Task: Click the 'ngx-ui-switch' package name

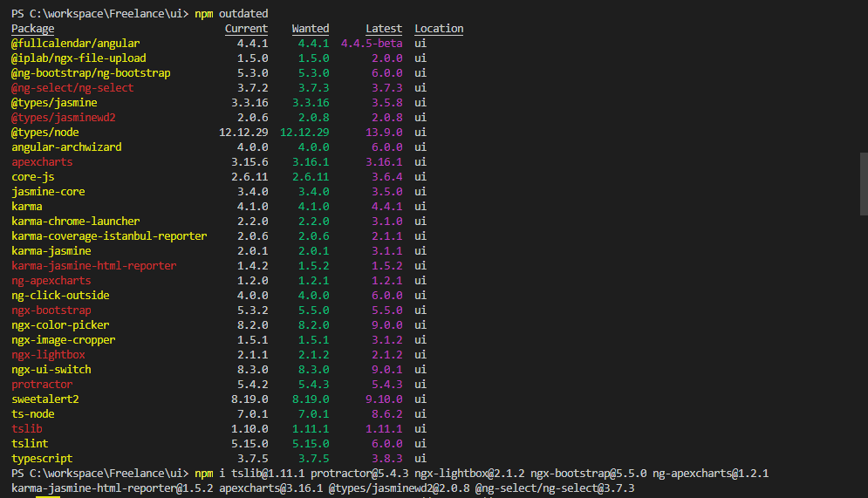Action: [x=51, y=370]
